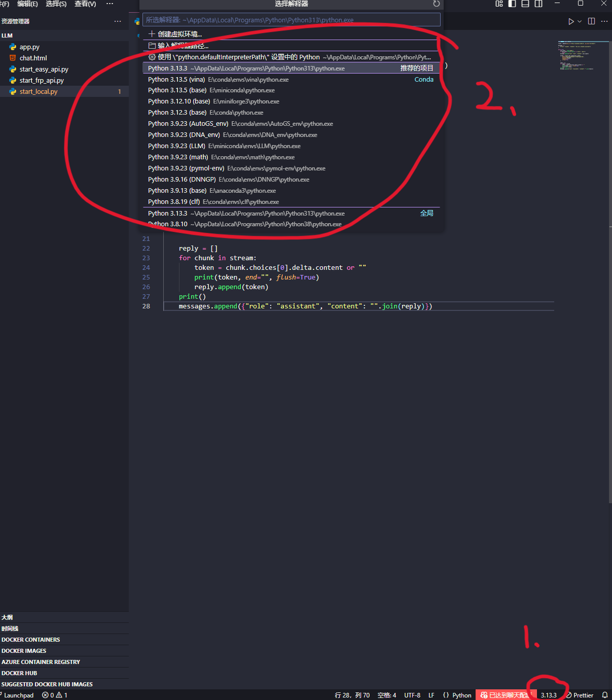Expand SUGGESTED DOCKER HUB IMAGES section
The image size is (612, 700).
coord(64,684)
